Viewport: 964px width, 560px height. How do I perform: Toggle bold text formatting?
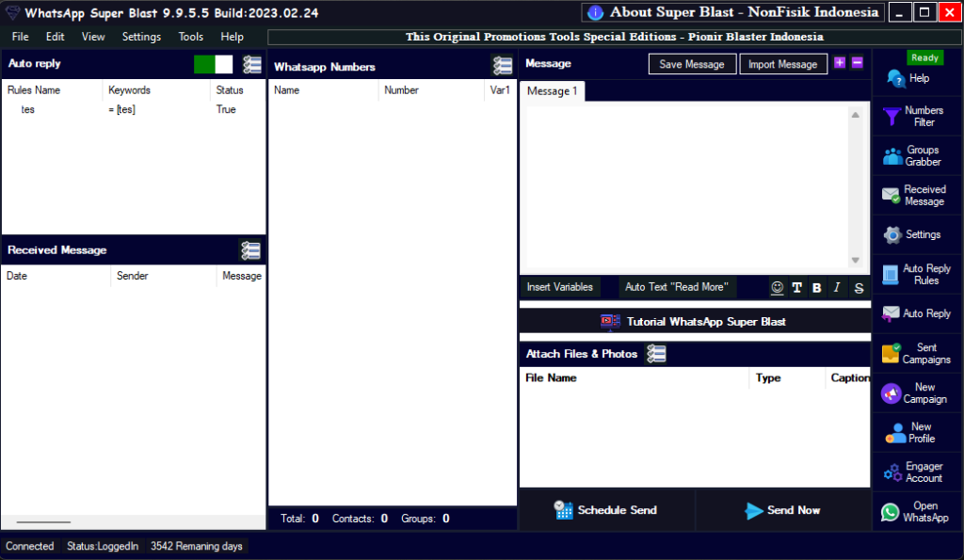[816, 287]
